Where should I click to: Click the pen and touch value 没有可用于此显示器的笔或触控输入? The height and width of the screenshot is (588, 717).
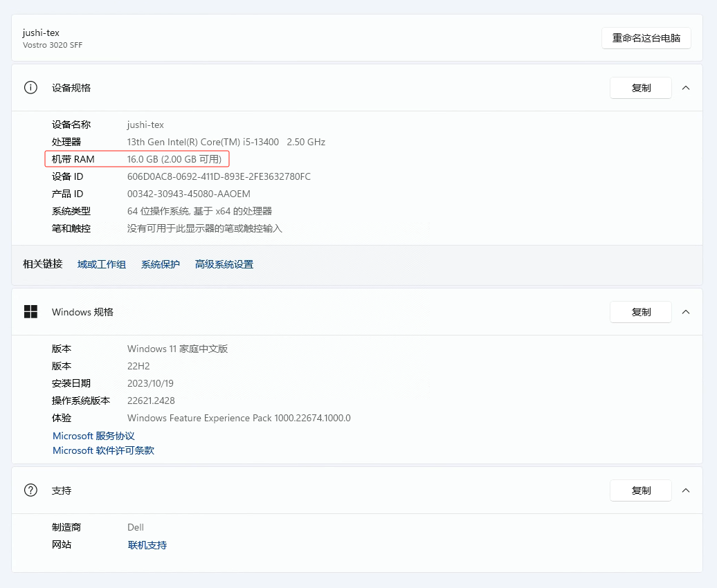click(205, 228)
